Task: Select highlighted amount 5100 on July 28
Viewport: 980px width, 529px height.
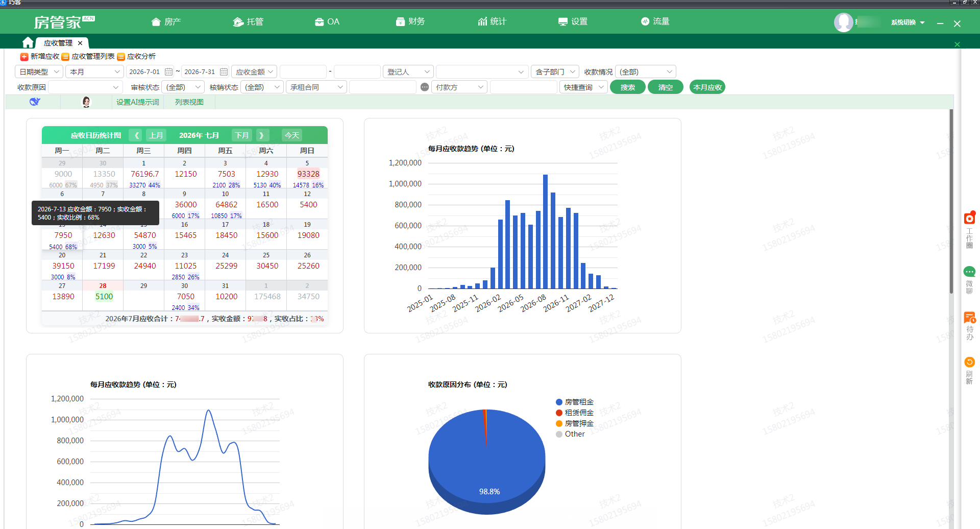Action: [104, 297]
